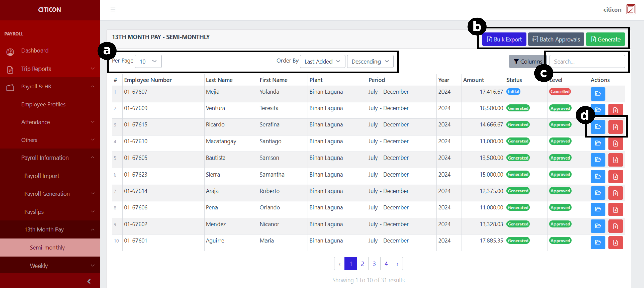The width and height of the screenshot is (644, 288).
Task: Click blue folder icon for Sierra row
Action: pos(597,177)
